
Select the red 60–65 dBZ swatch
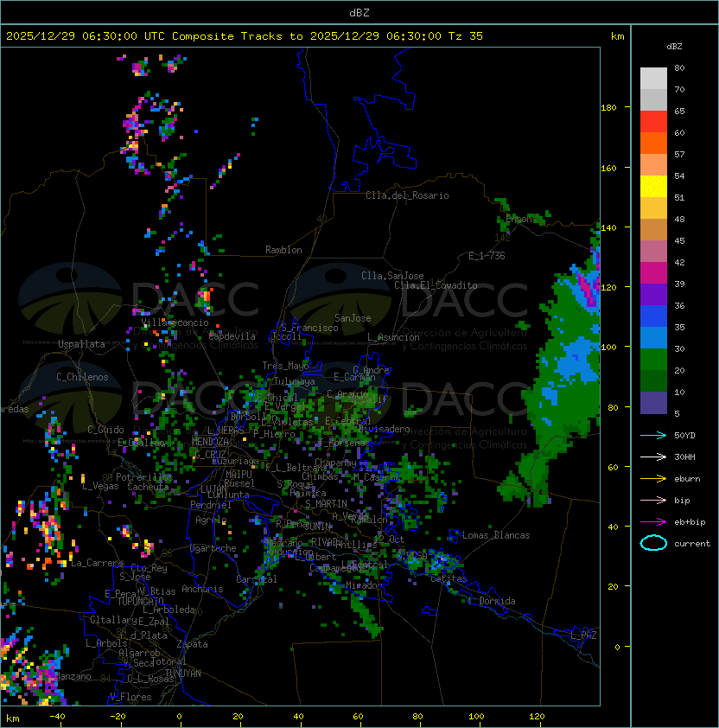click(653, 121)
